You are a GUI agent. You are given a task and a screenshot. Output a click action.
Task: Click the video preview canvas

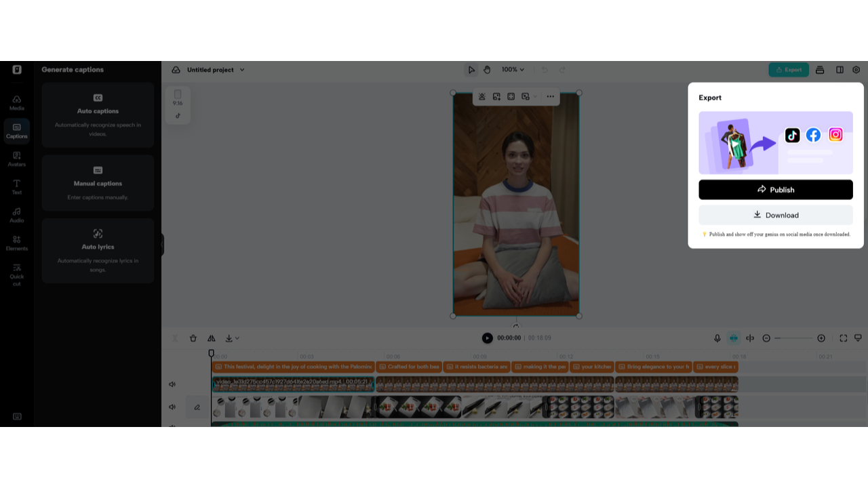(x=516, y=204)
